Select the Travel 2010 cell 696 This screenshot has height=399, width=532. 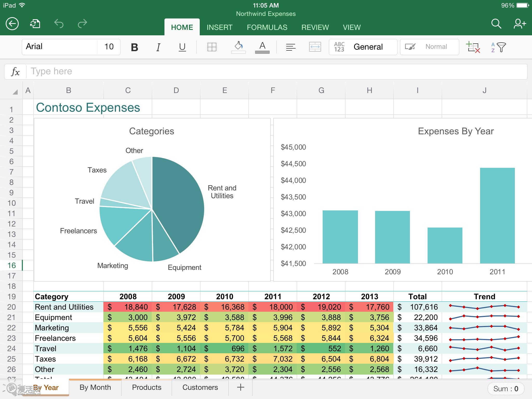224,348
